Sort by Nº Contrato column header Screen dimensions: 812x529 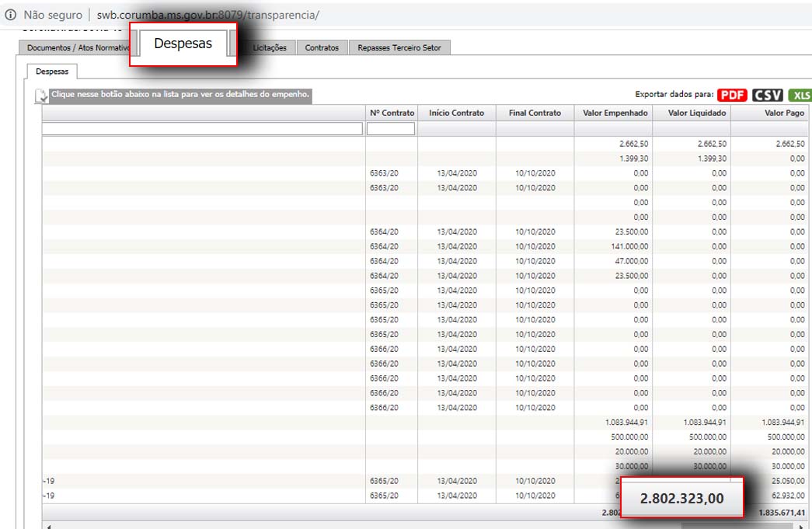[392, 113]
